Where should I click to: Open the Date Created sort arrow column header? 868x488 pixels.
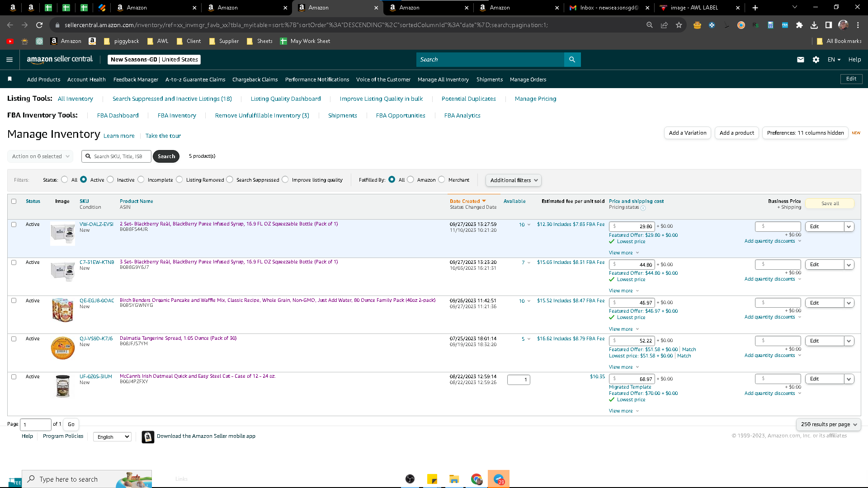pyautogui.click(x=484, y=201)
